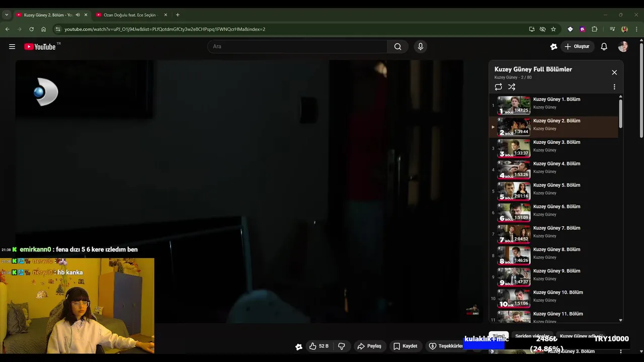Open the Oluştur create menu
Viewport: 644px width, 362px height.
(577, 47)
